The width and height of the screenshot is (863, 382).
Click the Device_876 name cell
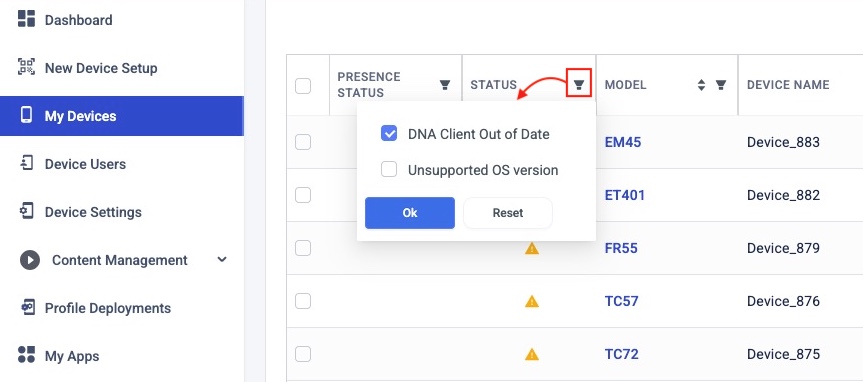783,301
